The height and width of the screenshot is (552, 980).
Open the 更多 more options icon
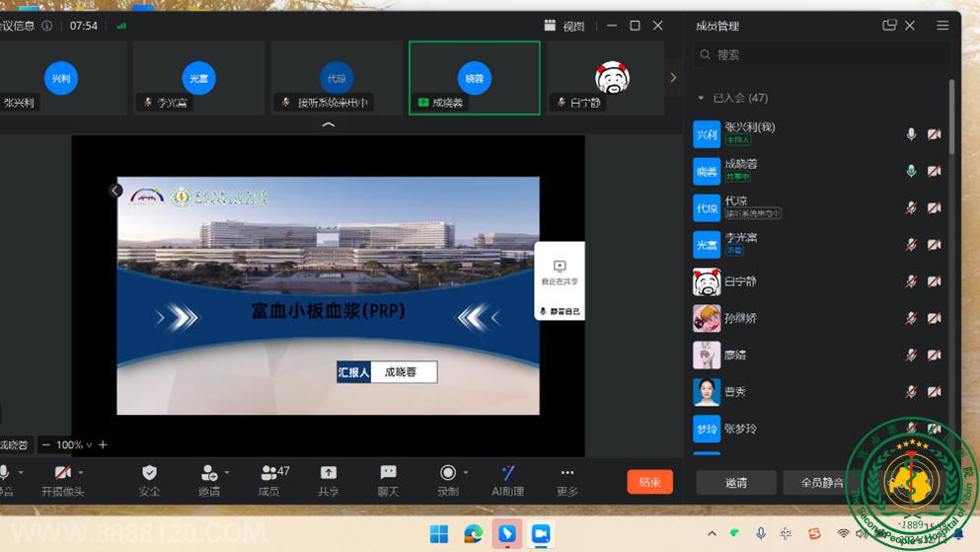click(566, 474)
